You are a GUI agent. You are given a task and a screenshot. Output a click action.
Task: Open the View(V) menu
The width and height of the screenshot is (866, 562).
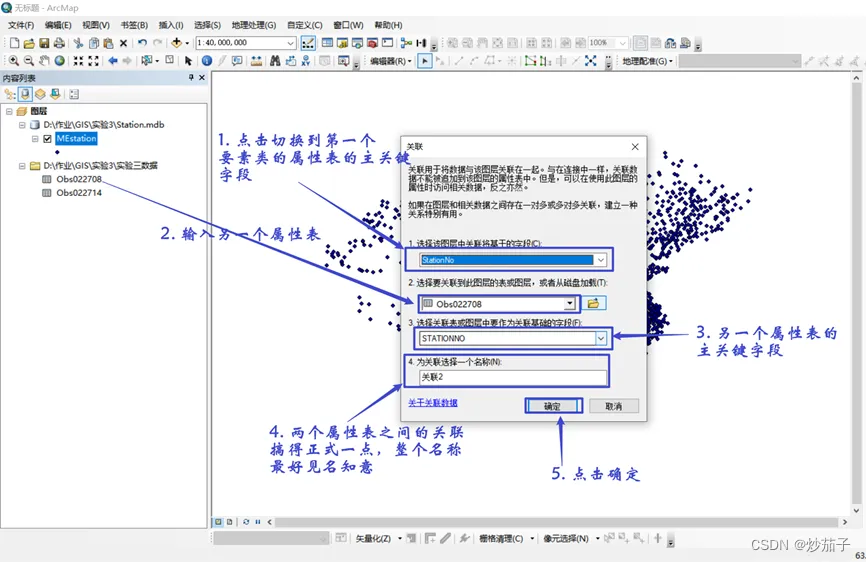[96, 25]
